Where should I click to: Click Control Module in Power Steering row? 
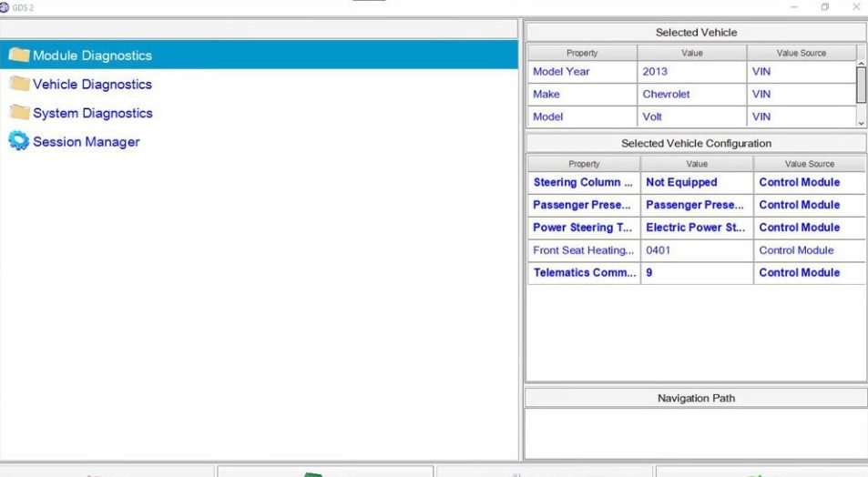point(810,228)
